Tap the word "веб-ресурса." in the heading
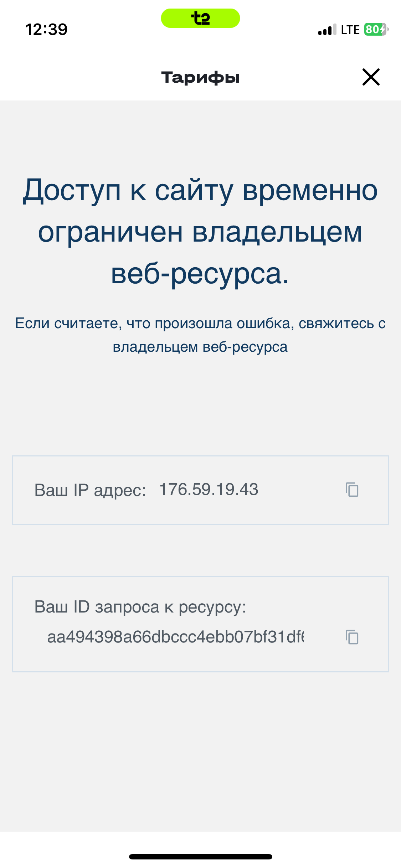The height and width of the screenshot is (868, 401). [200, 274]
